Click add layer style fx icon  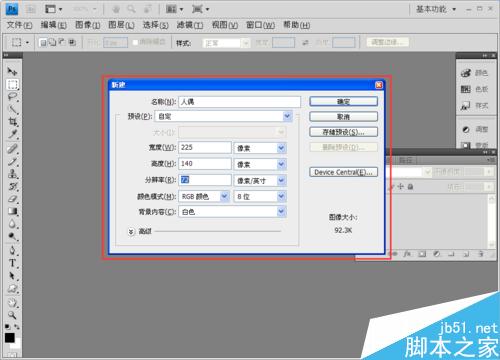point(407,254)
